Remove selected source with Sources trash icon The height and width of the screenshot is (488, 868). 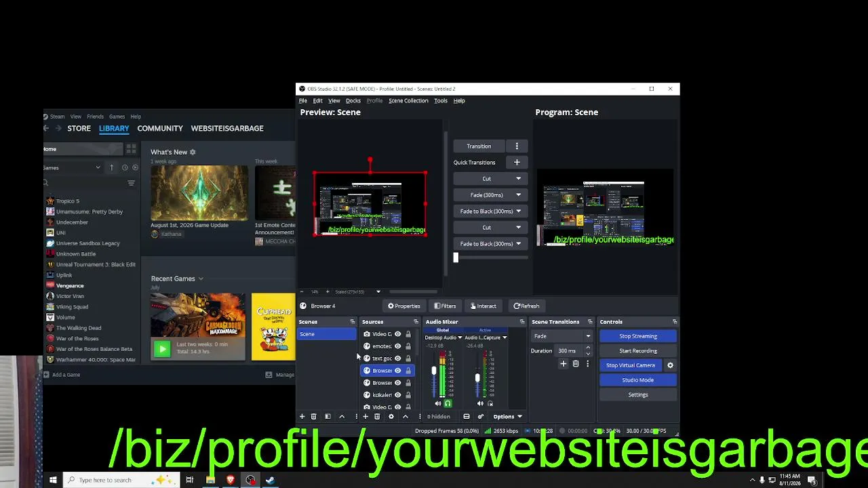tap(377, 417)
